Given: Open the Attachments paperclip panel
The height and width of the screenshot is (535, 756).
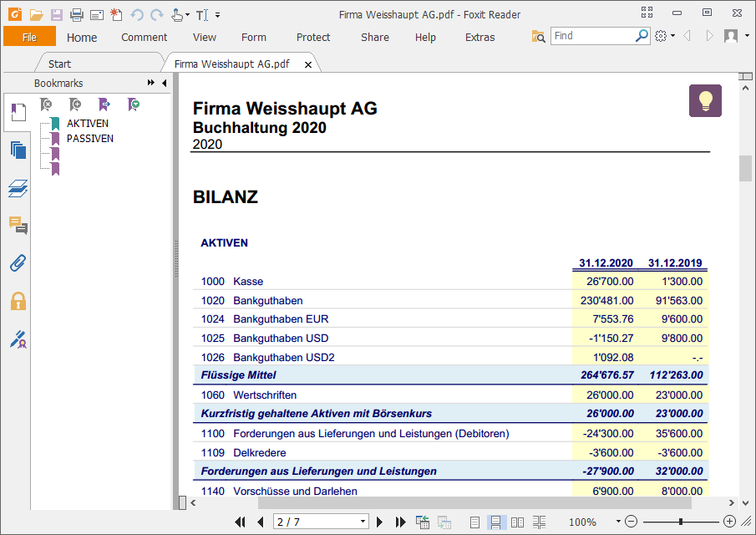Looking at the screenshot, I should pos(18,263).
